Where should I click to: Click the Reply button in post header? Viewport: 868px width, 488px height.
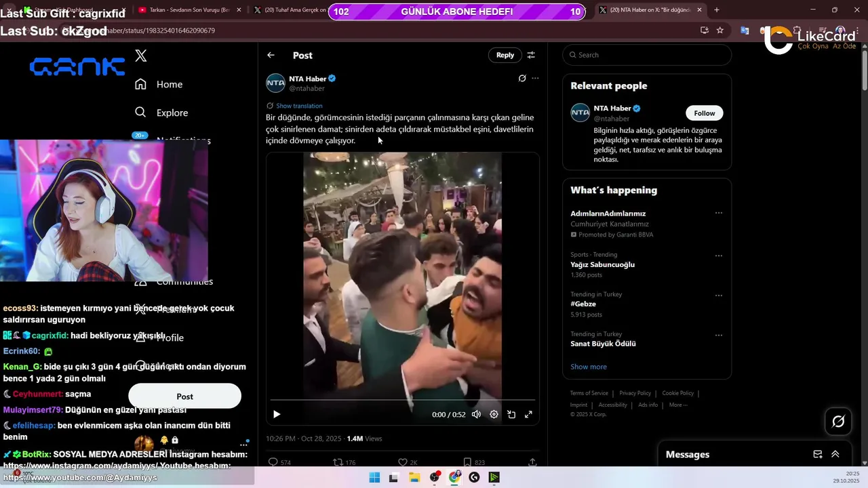pos(505,55)
